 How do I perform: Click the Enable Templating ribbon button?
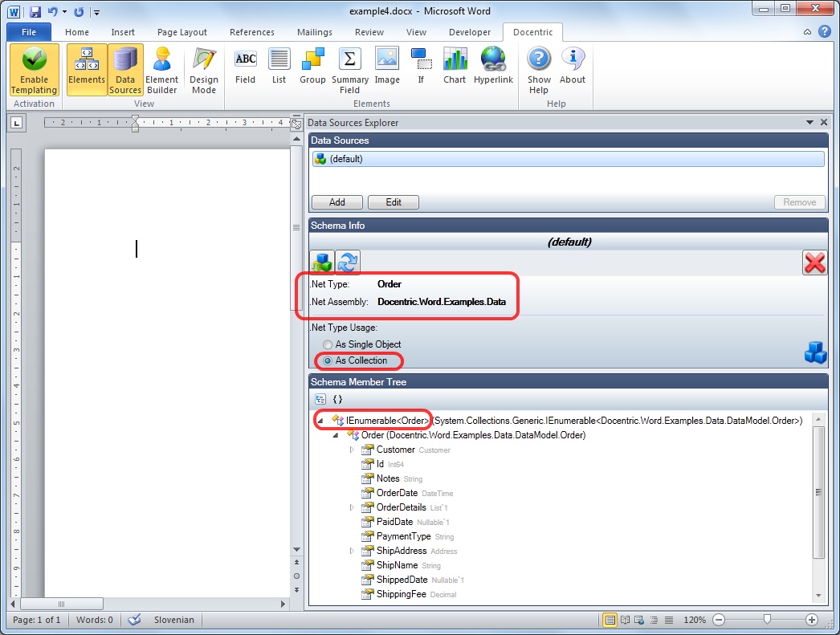point(34,70)
